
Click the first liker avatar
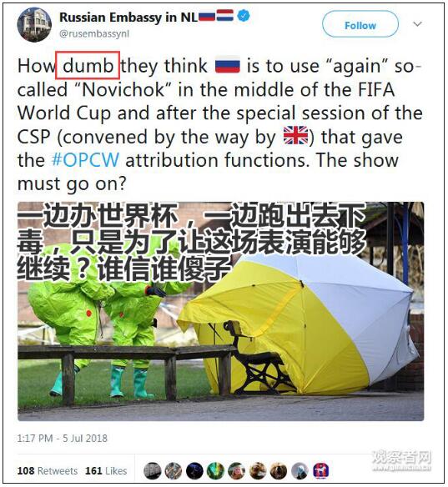tap(152, 471)
